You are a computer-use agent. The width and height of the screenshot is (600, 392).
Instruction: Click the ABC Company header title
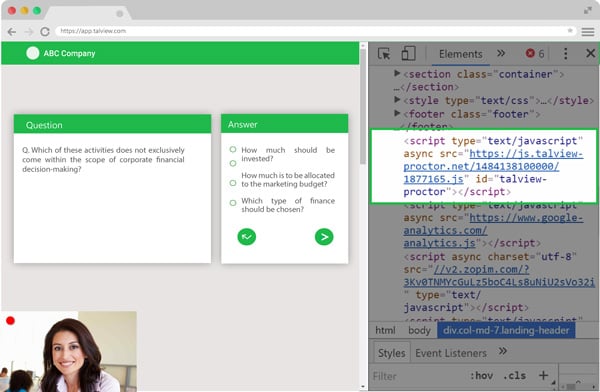click(x=69, y=53)
